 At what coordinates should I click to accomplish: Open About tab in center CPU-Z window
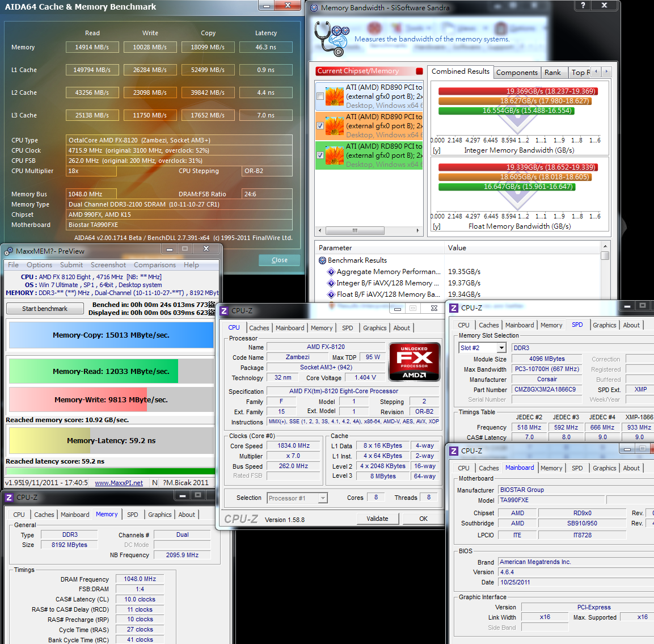pos(402,328)
